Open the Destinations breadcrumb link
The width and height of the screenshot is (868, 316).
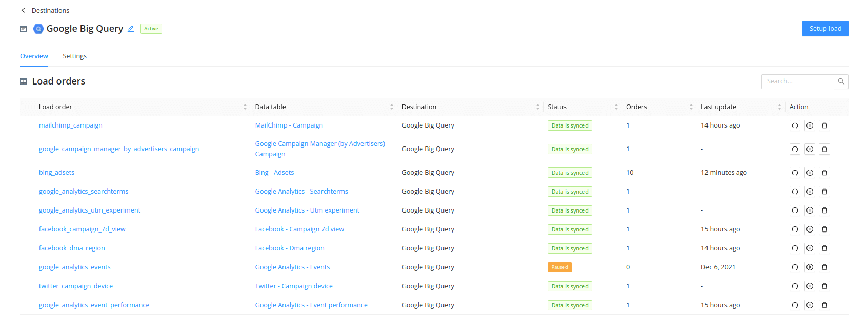(x=50, y=10)
